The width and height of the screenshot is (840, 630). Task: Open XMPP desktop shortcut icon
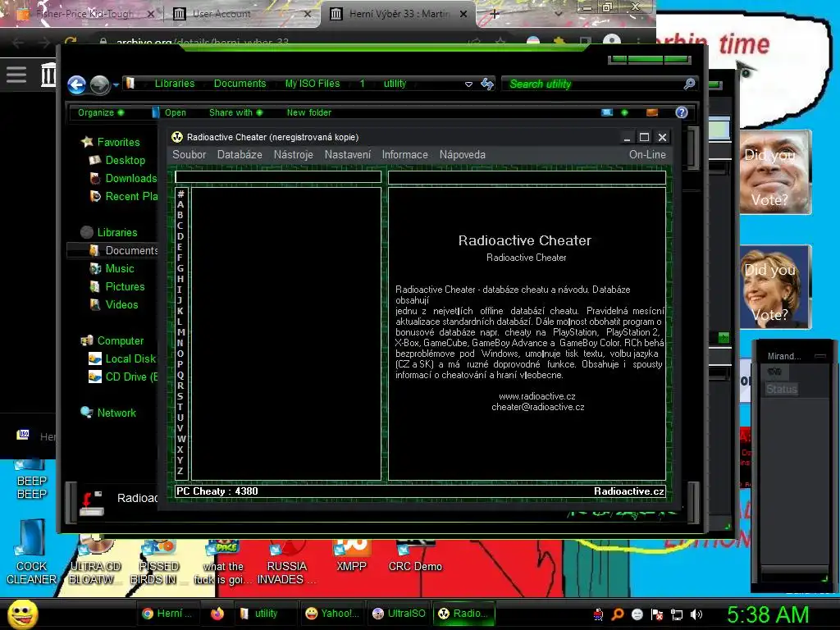(351, 556)
